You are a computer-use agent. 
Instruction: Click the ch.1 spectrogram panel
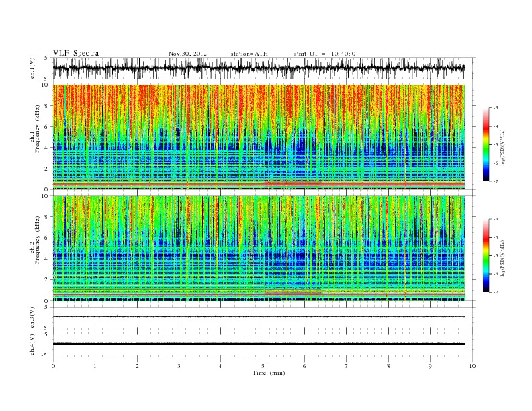point(259,137)
